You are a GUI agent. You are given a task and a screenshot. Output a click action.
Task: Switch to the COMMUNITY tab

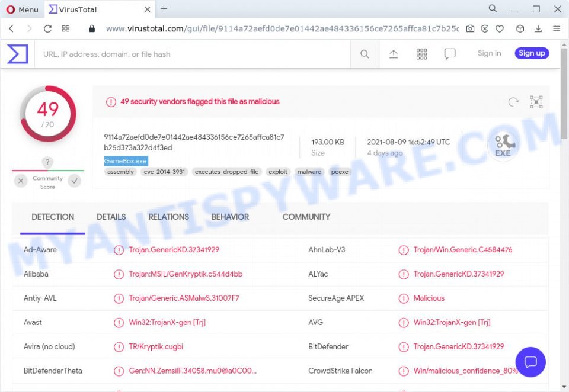tap(306, 217)
